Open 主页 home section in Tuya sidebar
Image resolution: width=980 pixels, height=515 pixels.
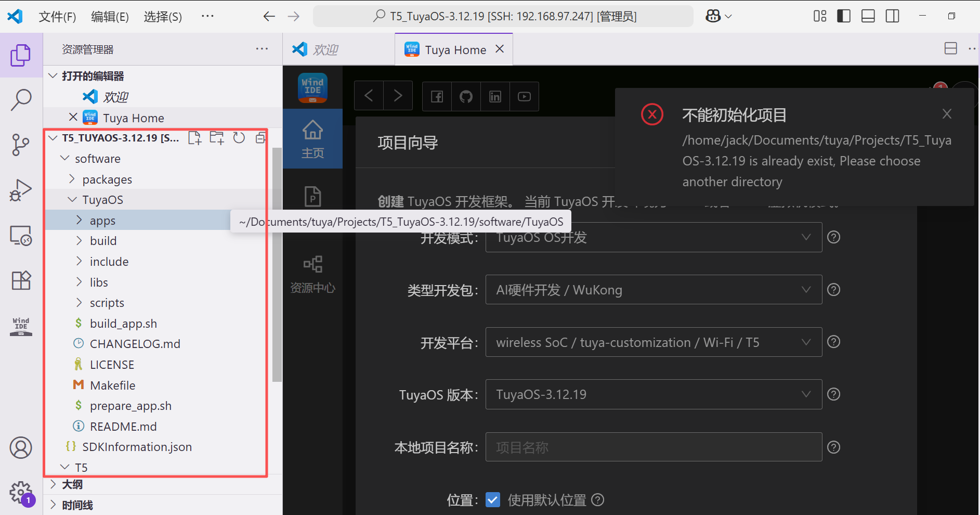pyautogui.click(x=312, y=139)
